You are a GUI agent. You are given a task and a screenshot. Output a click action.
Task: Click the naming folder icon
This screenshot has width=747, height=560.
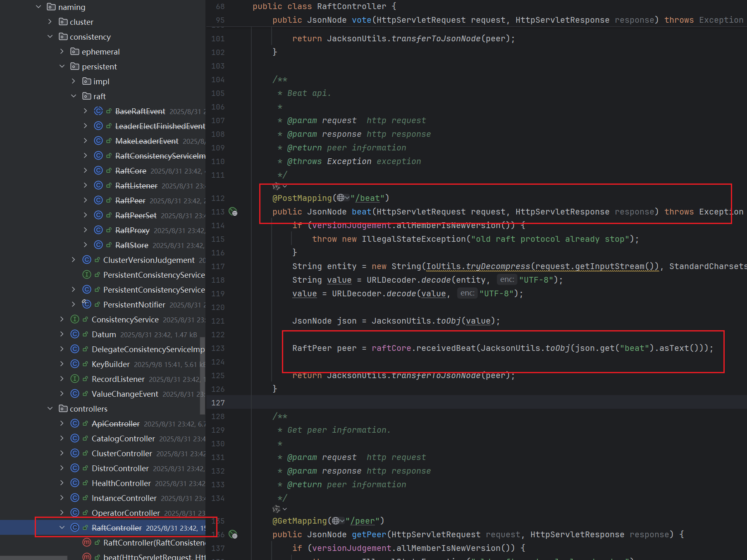coord(51,7)
